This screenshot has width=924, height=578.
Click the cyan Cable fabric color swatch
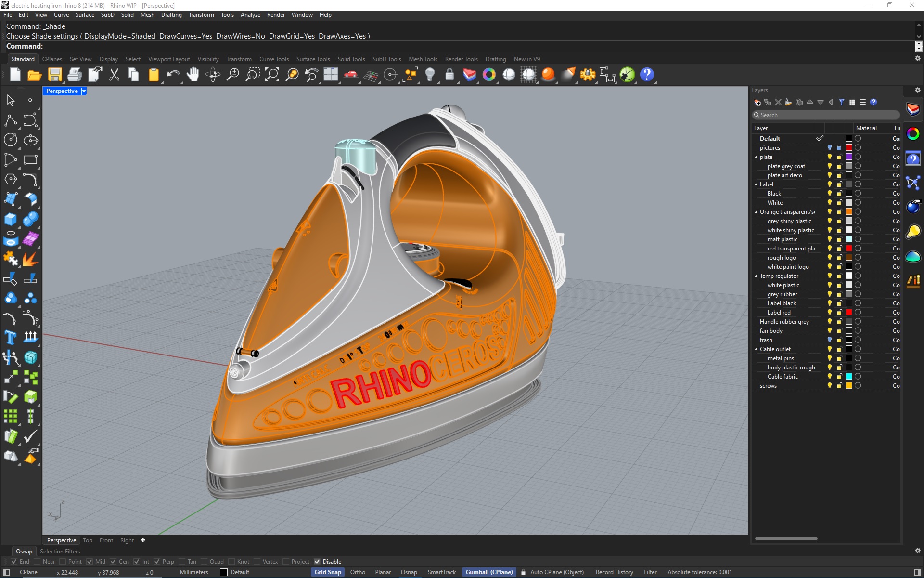point(849,377)
